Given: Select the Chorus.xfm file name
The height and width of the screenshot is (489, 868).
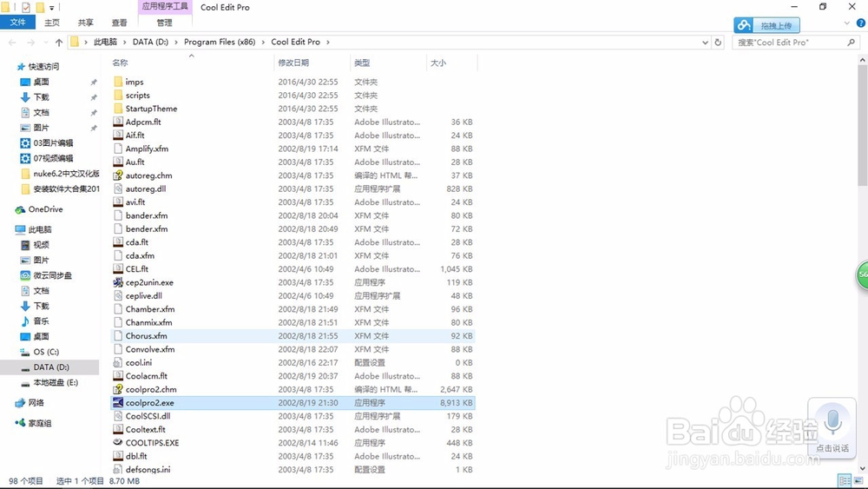Looking at the screenshot, I should [x=146, y=335].
